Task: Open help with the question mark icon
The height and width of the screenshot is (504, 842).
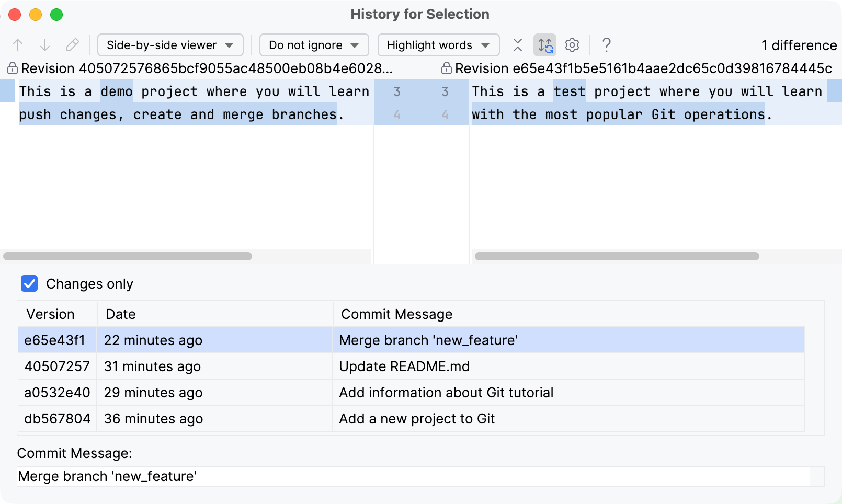Action: point(606,45)
